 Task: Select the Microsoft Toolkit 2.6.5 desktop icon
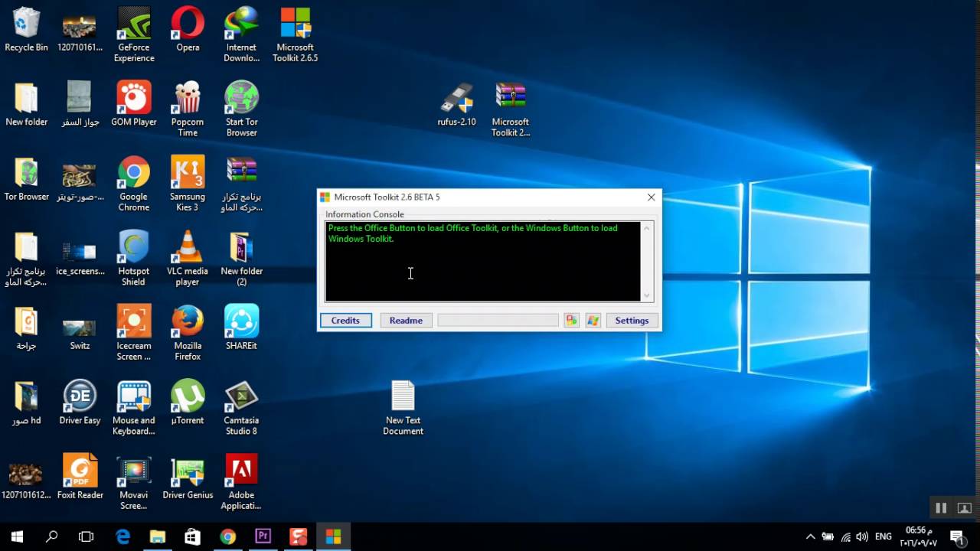pyautogui.click(x=296, y=35)
